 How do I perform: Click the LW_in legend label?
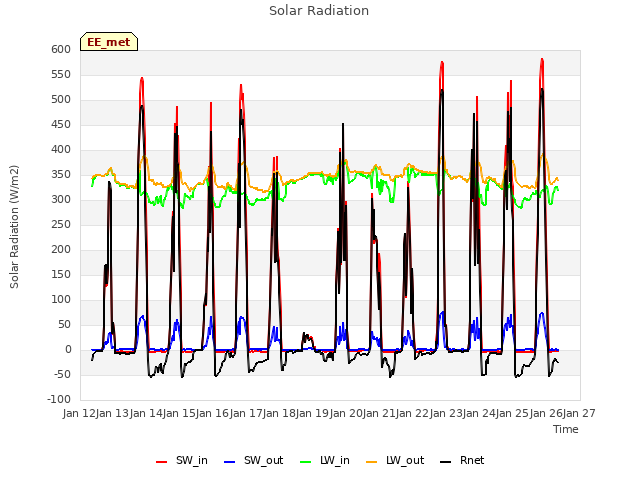335,460
